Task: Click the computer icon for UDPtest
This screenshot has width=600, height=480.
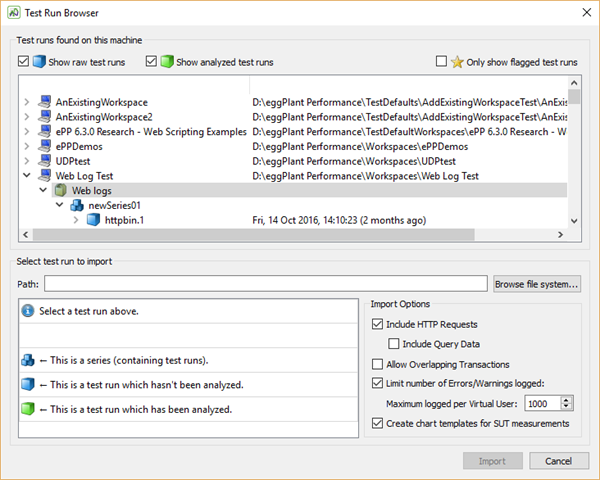Action: point(44,161)
